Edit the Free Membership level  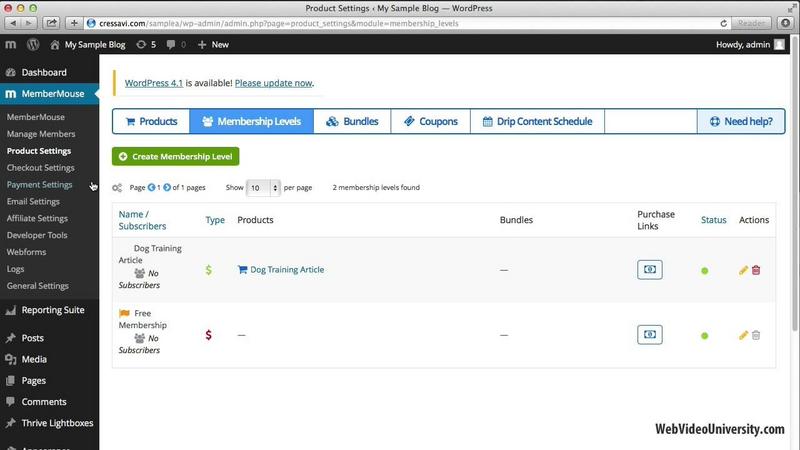(x=743, y=335)
